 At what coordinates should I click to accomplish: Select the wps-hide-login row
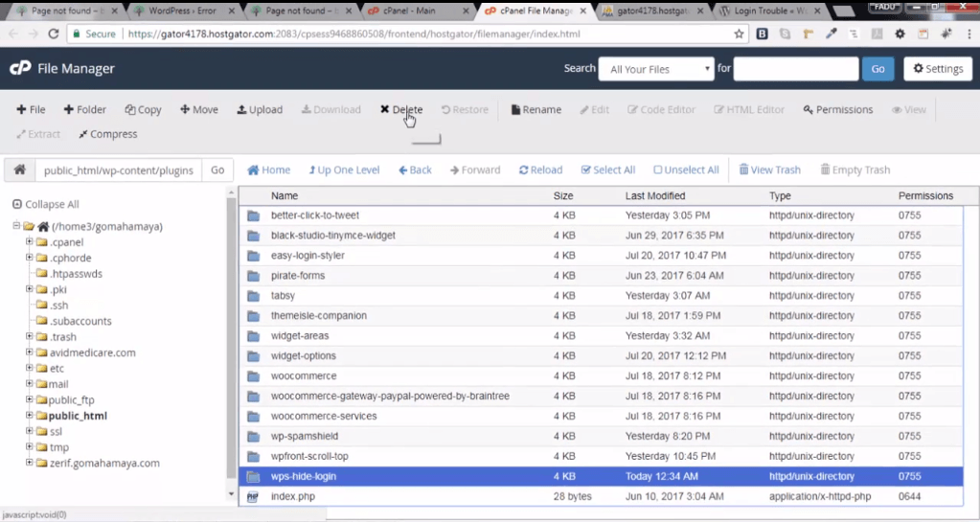601,476
